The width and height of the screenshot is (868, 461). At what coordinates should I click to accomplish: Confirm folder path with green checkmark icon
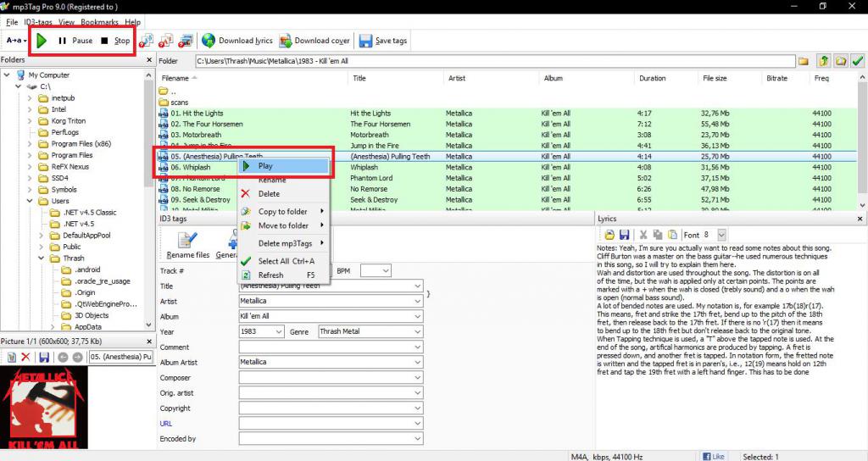click(x=858, y=61)
